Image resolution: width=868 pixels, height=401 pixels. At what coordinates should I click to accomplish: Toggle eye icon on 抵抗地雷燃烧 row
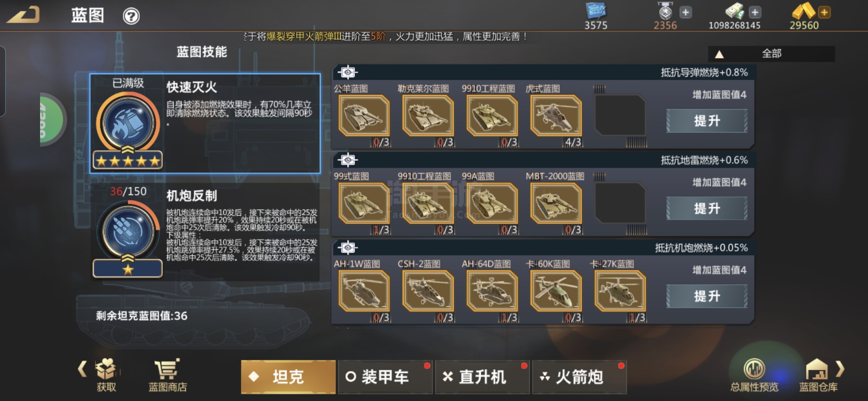[x=348, y=160]
